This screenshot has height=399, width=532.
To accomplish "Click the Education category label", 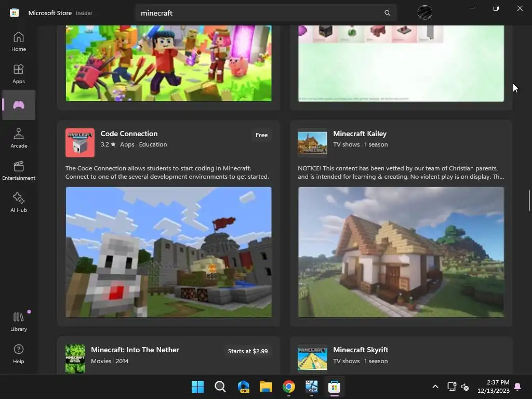I will [153, 144].
